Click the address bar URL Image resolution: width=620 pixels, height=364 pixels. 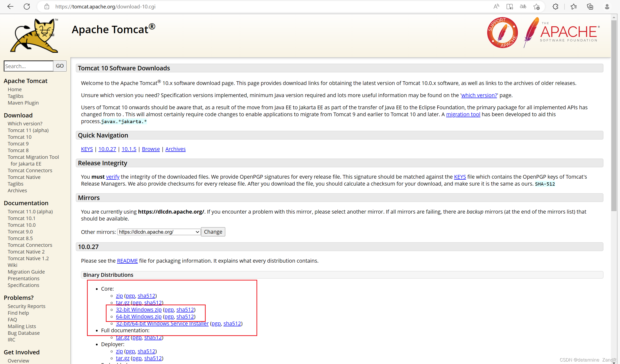coord(105,7)
